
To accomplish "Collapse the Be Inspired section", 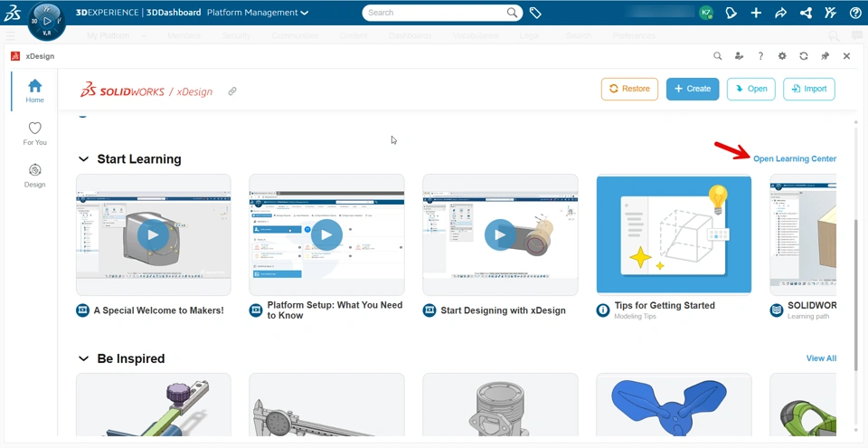I will coord(83,358).
